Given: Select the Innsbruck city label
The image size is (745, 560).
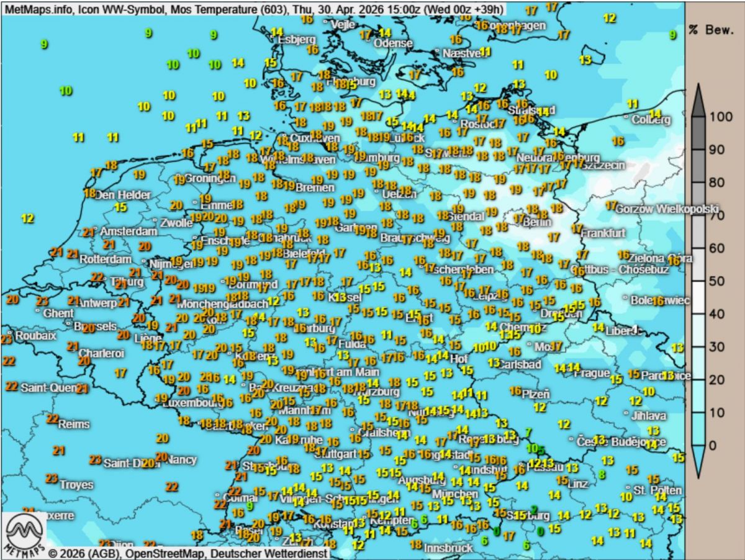Looking at the screenshot, I should click(448, 548).
